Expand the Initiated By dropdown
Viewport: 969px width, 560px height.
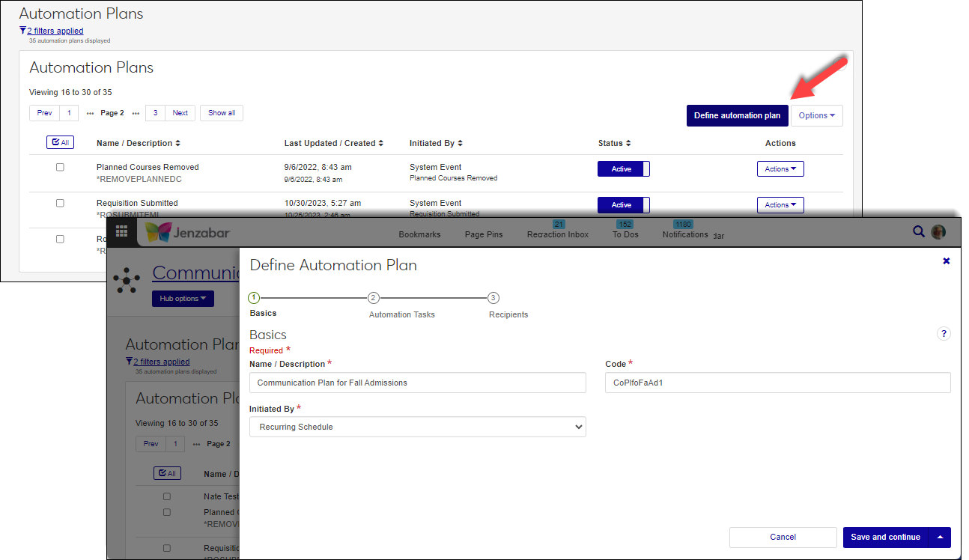click(x=417, y=427)
